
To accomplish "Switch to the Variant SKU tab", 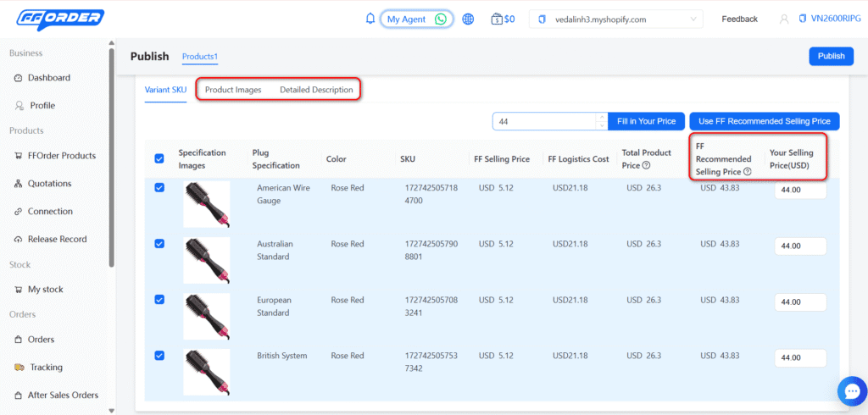I will [x=165, y=90].
